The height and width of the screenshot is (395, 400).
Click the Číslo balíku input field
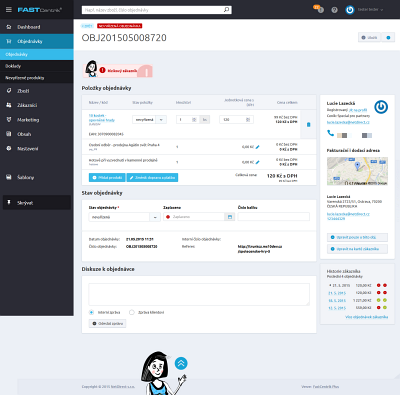[x=274, y=217]
